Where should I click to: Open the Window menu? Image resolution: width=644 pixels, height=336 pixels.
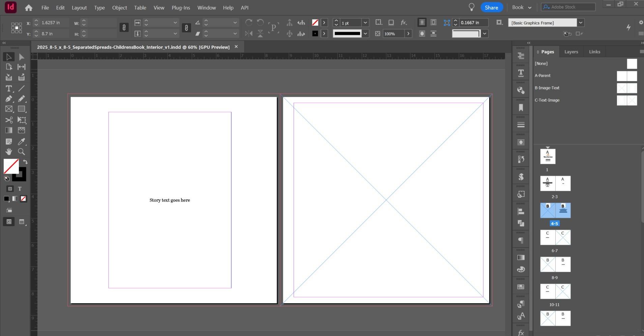pos(206,7)
